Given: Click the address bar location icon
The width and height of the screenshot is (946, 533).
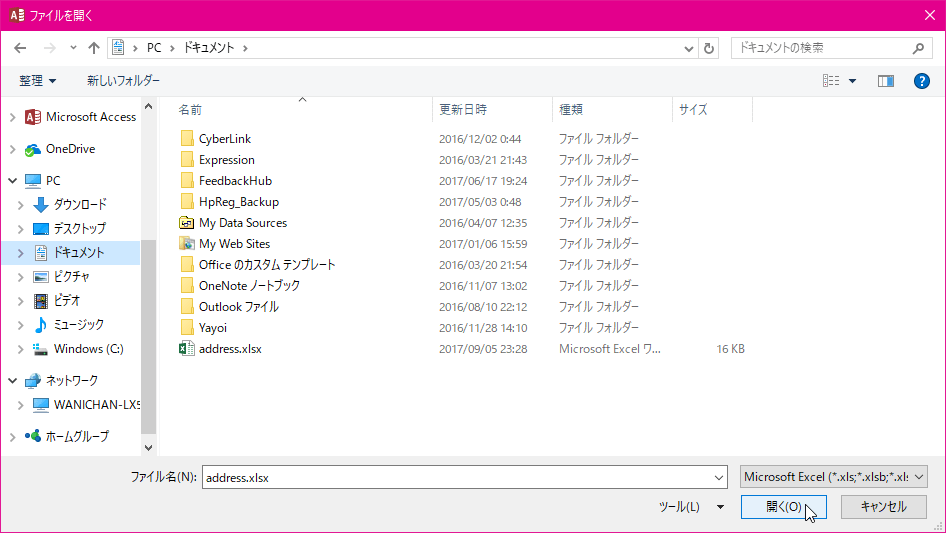Looking at the screenshot, I should click(x=118, y=48).
